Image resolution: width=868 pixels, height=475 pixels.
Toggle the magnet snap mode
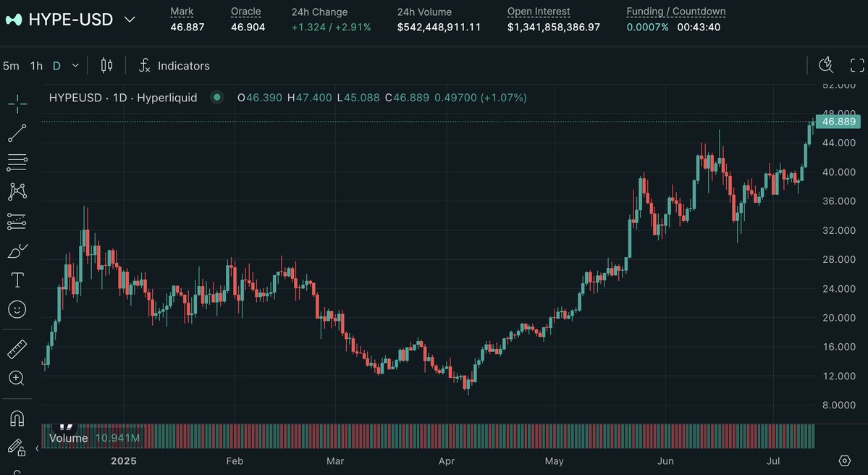click(17, 419)
